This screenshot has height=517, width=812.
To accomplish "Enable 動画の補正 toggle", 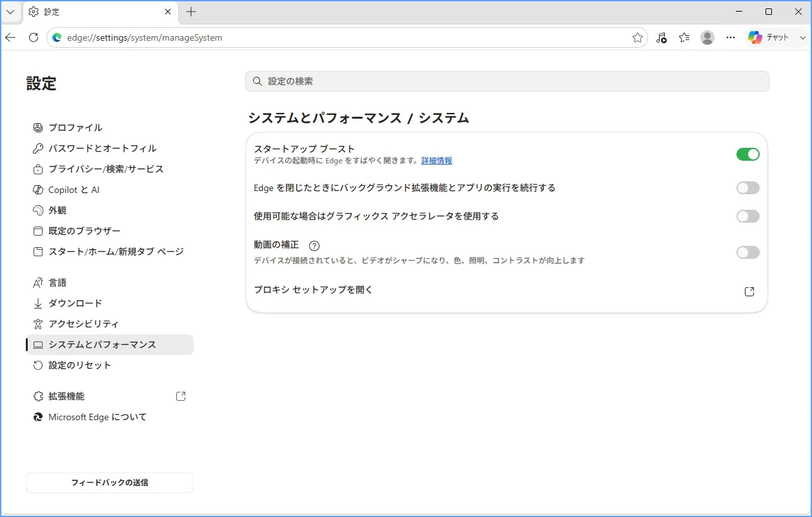I will [x=748, y=252].
